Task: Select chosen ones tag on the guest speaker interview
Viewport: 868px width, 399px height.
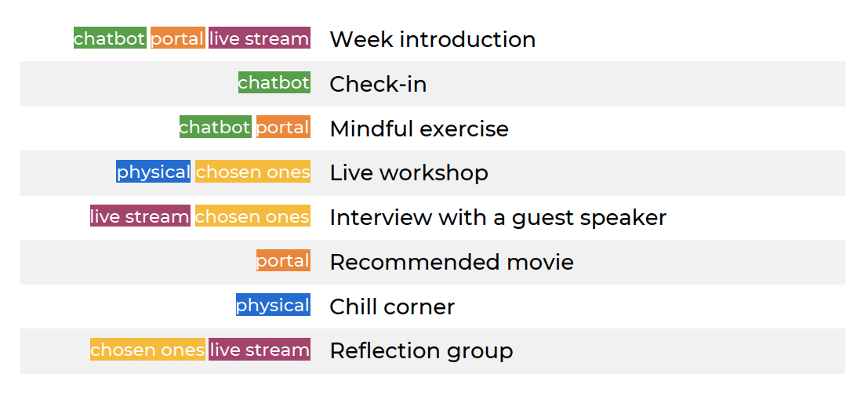Action: pyautogui.click(x=252, y=216)
